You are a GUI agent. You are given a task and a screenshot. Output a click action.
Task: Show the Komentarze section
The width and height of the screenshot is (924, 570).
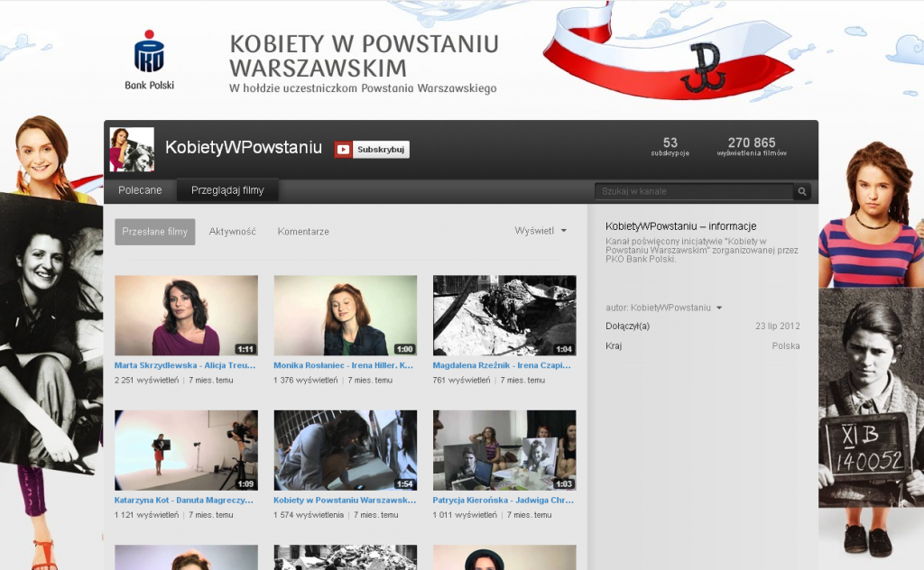tap(303, 232)
